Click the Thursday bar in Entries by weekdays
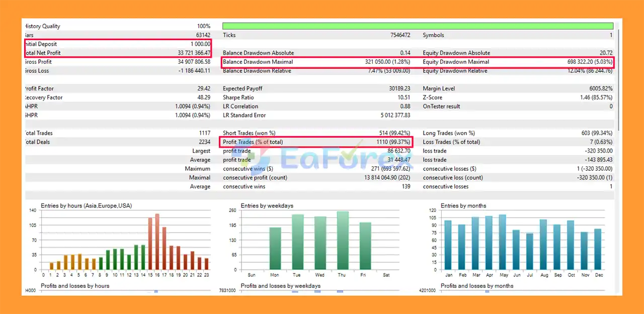This screenshot has width=644, height=314. click(343, 241)
